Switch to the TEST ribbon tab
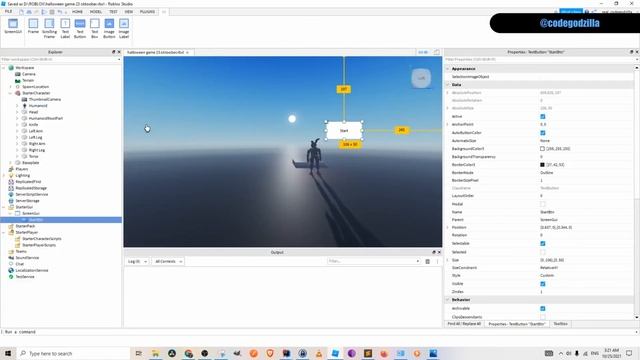Viewport: 640px width, 360px height. (x=113, y=12)
